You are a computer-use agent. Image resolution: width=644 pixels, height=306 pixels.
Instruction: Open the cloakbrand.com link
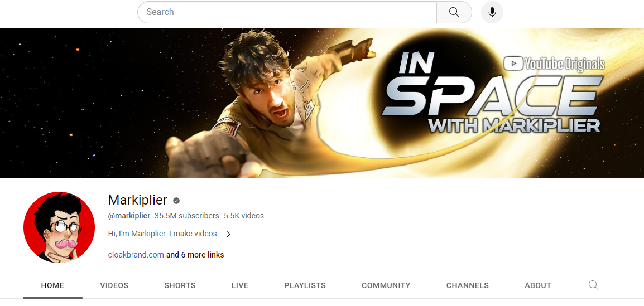click(x=136, y=255)
